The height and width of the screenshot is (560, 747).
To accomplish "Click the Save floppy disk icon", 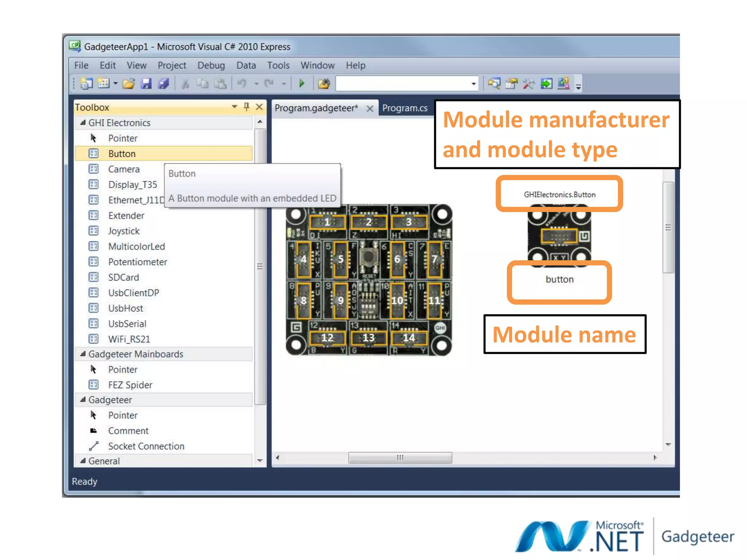I will (x=146, y=84).
